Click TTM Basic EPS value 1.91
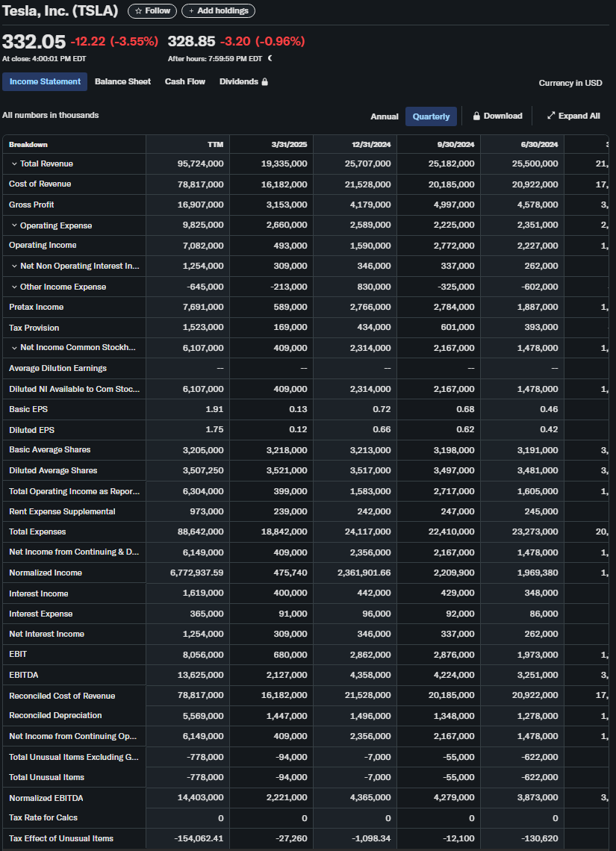This screenshot has width=616, height=851. tap(214, 409)
